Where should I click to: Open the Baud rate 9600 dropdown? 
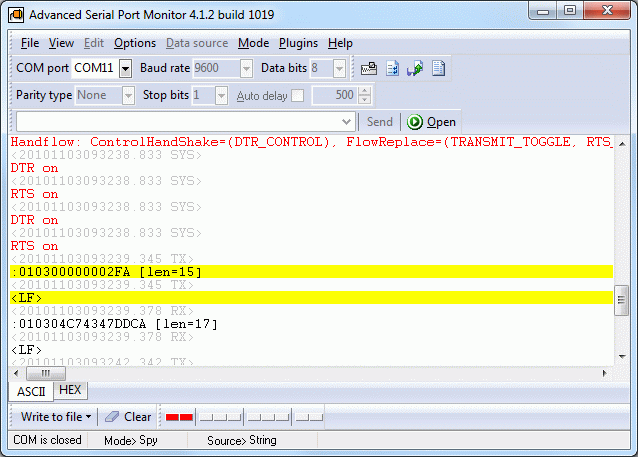pyautogui.click(x=246, y=68)
